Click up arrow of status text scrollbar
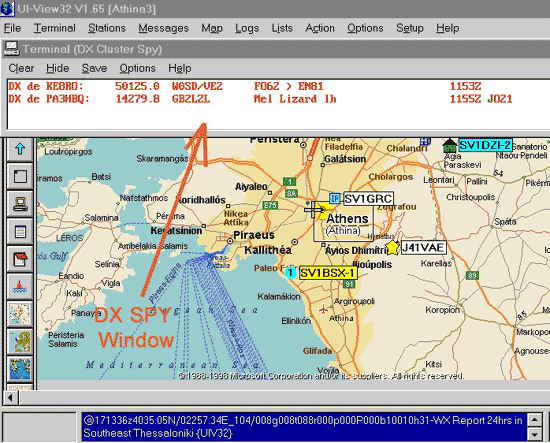 [535, 420]
